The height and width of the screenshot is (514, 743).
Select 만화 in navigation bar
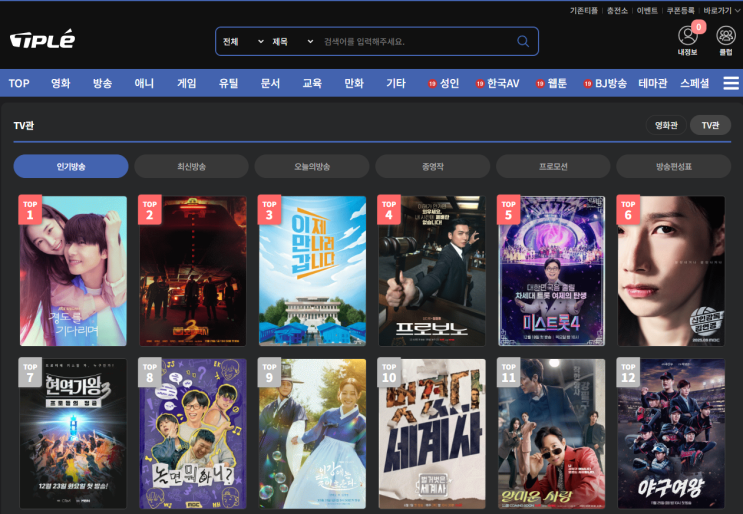pyautogui.click(x=353, y=83)
